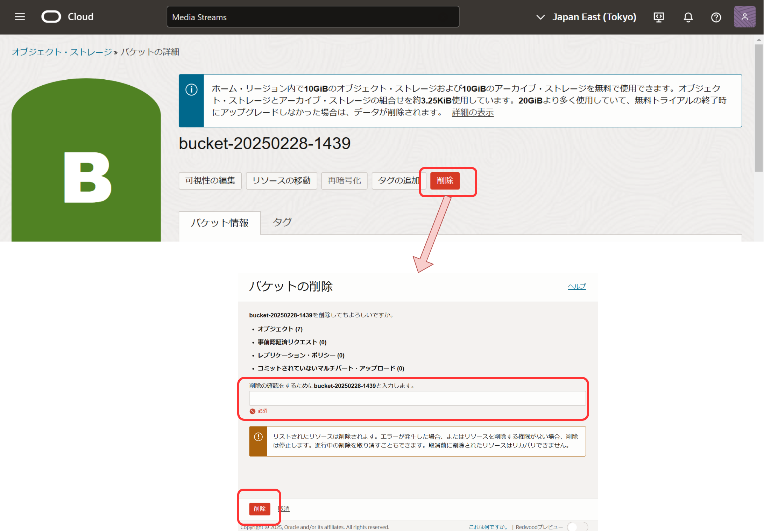Click the page vertical scrollbar
Viewport: 764px width, 532px height.
(758, 108)
